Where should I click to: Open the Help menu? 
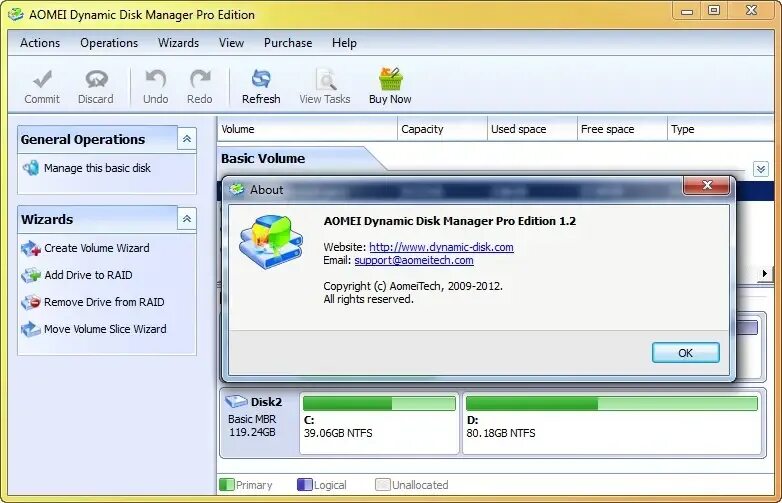coord(345,43)
